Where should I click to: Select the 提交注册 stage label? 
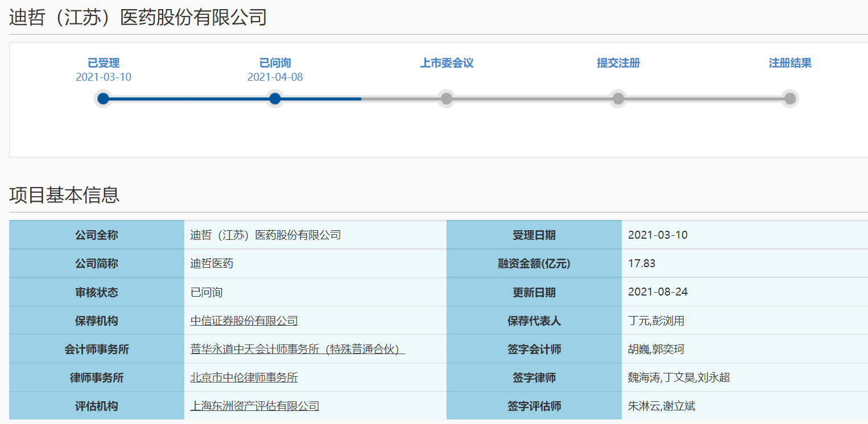(x=618, y=63)
